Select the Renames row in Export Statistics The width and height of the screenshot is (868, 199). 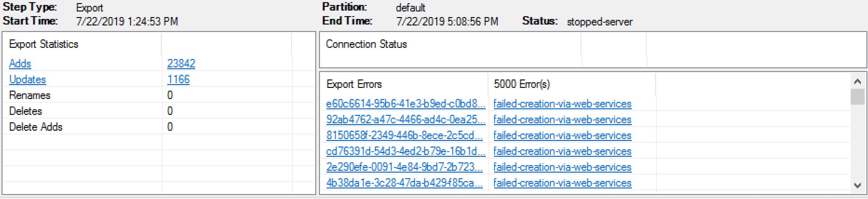(30, 95)
